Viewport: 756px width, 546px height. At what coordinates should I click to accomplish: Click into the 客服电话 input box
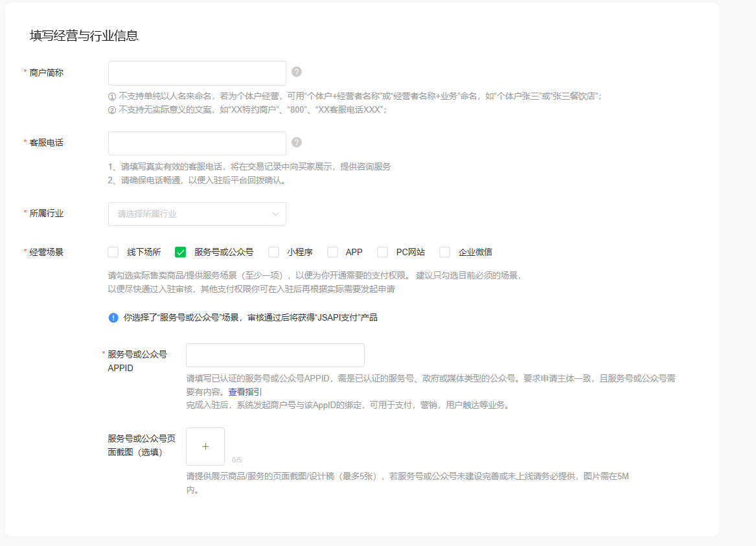pyautogui.click(x=197, y=144)
